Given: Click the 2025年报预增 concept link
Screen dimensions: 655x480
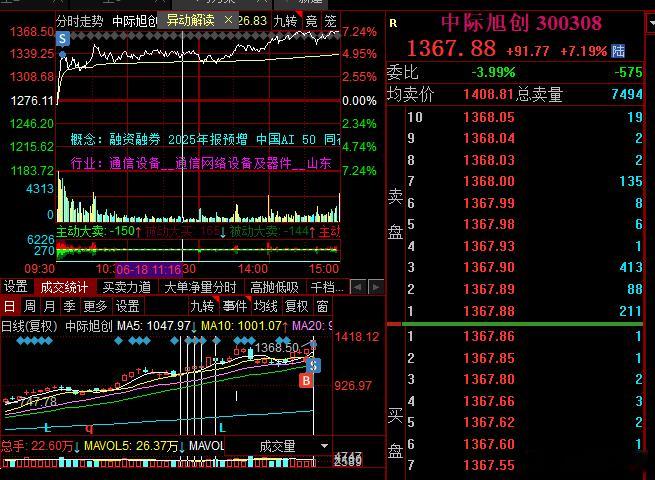Looking at the screenshot, I should 208,139.
